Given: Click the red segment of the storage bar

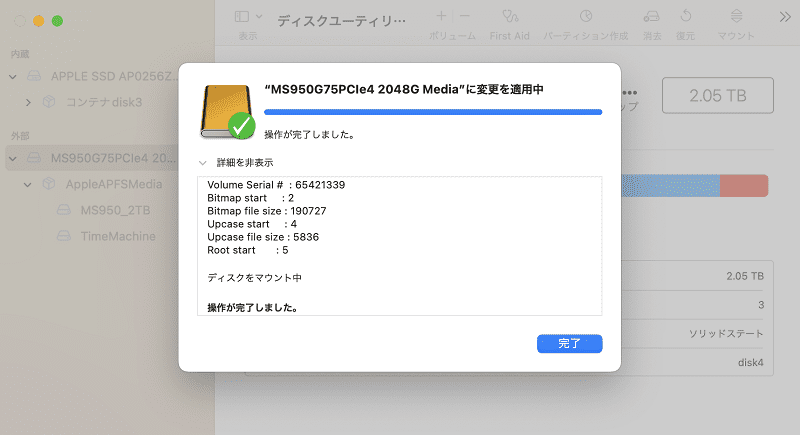Looking at the screenshot, I should point(744,186).
